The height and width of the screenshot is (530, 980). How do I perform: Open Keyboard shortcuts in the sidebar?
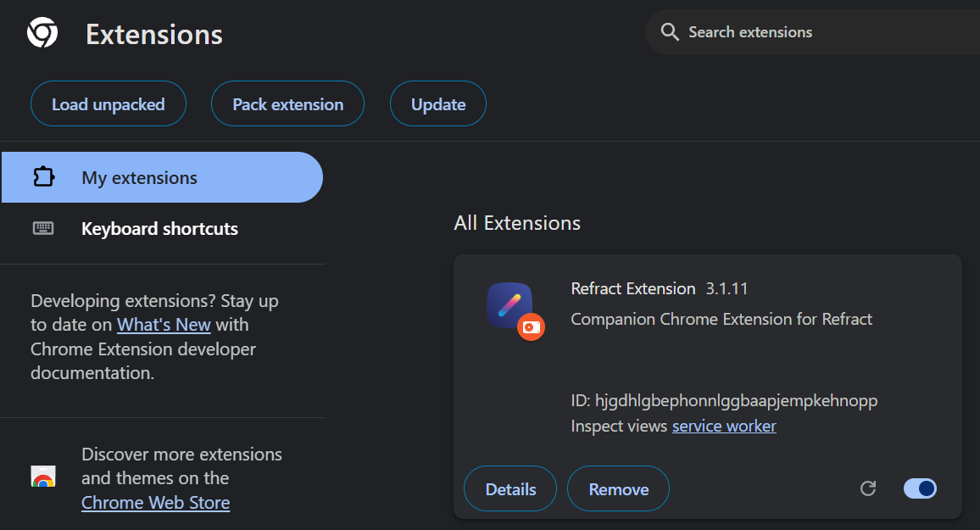tap(162, 229)
